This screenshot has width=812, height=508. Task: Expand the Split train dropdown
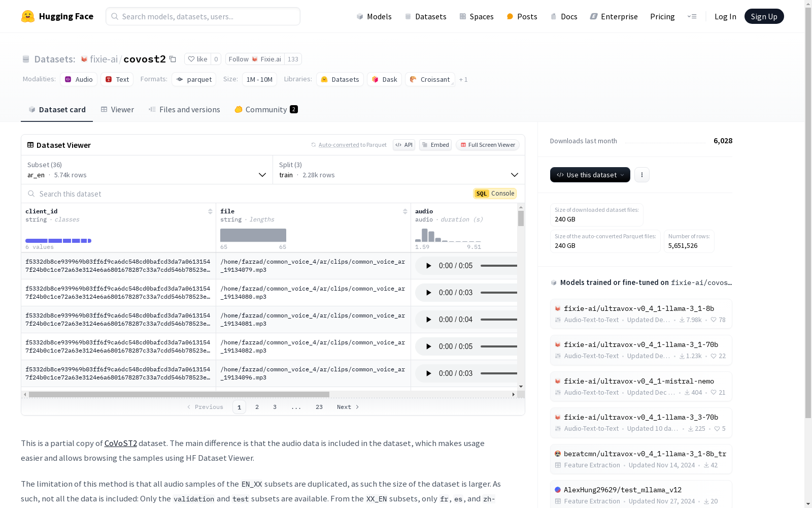pos(399,170)
